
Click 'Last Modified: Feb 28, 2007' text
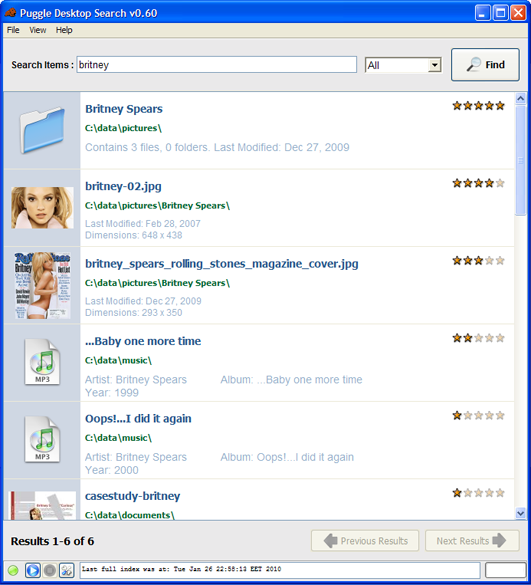pyautogui.click(x=143, y=223)
